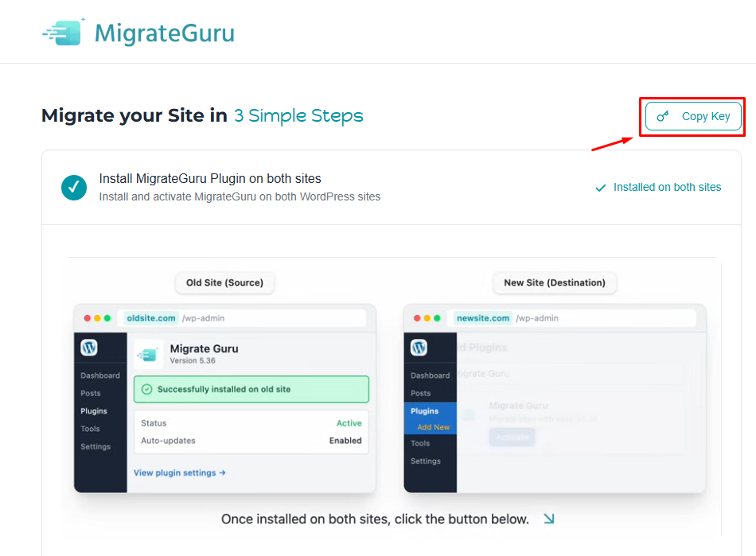Open Tools in old site sidebar

pos(90,429)
